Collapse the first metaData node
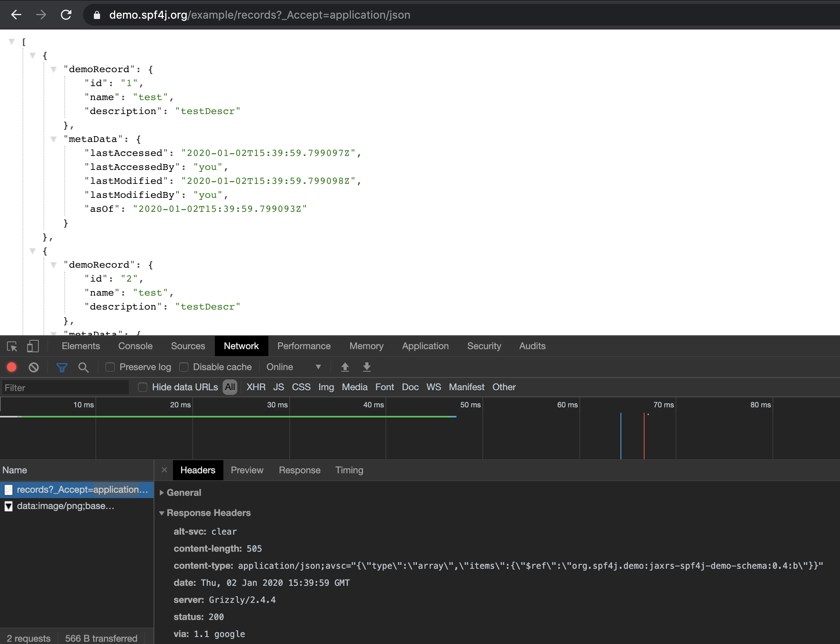This screenshot has width=840, height=644. [54, 139]
